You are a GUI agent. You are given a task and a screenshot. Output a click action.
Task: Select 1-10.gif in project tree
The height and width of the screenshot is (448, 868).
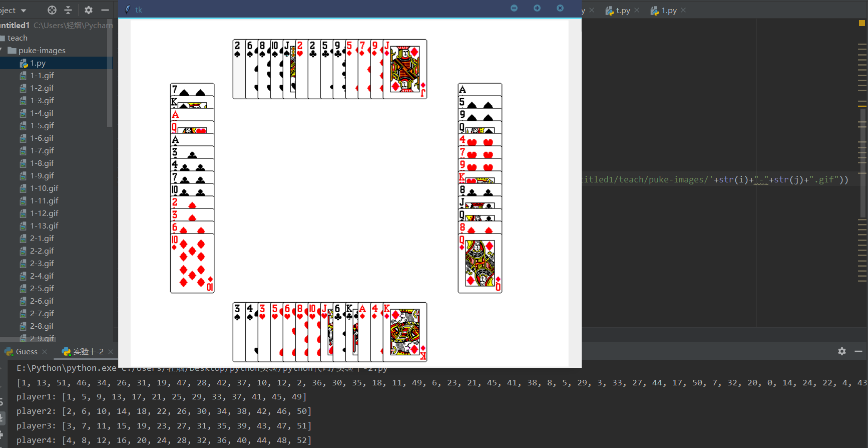click(x=44, y=188)
